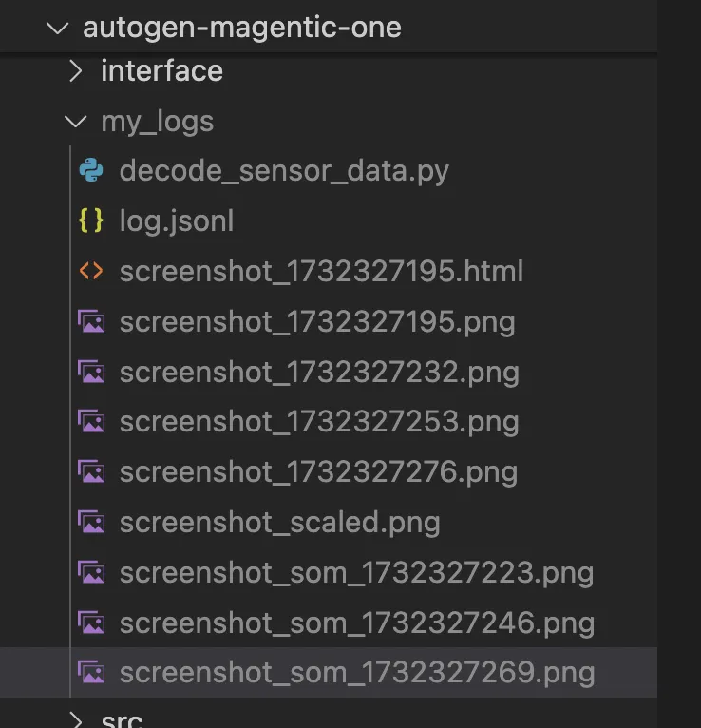Viewport: 701px width, 728px height.
Task: Click the HTML code icon beside screenshot_1732327195.html
Action: coord(91,271)
